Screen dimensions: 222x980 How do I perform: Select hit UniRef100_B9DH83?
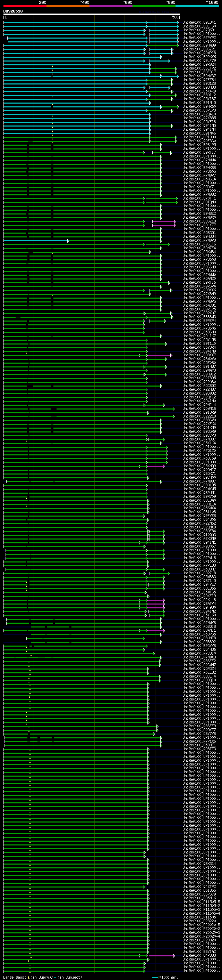click(x=199, y=88)
